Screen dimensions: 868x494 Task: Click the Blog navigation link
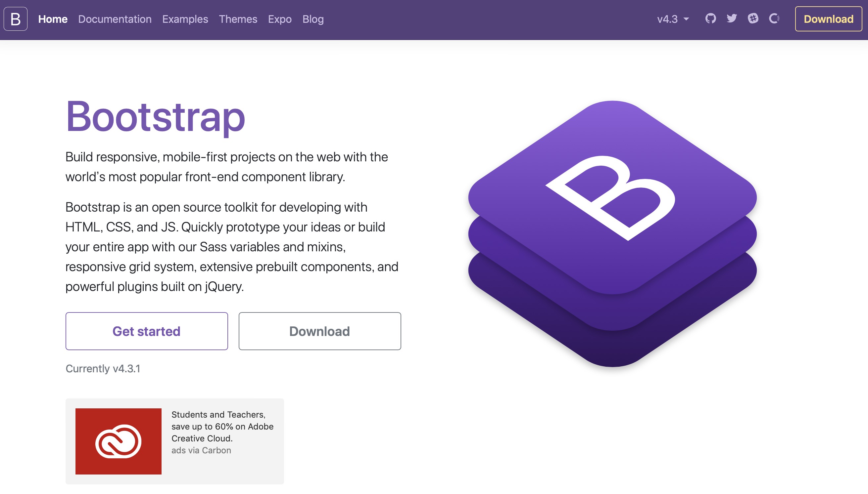[313, 19]
